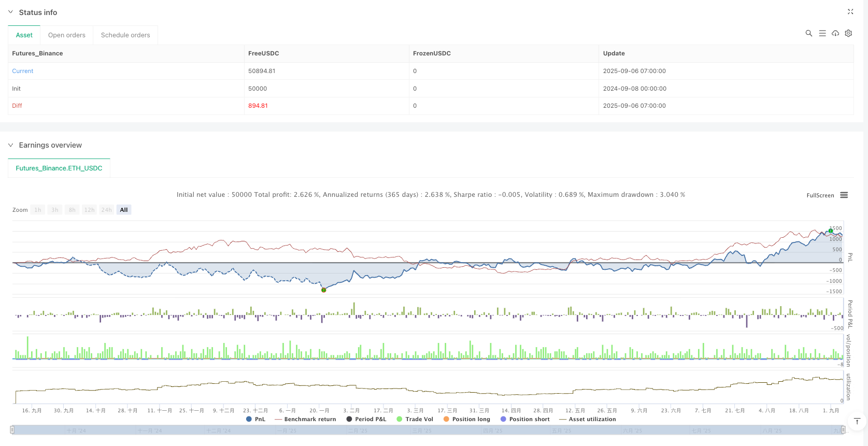Switch to the Schedule orders tab
The height and width of the screenshot is (446, 868).
point(125,35)
